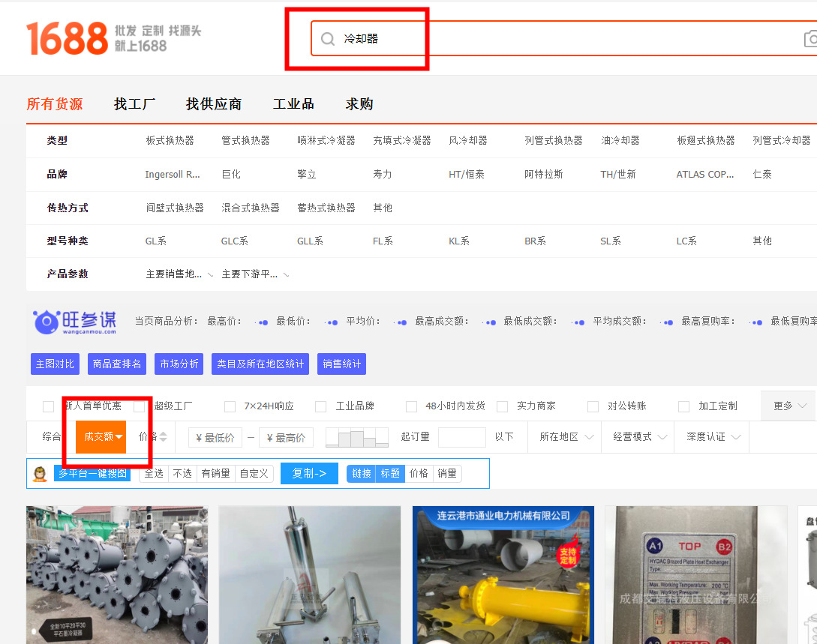Open 所在地区 dropdown
Viewport: 817px width, 644px height.
click(x=566, y=437)
